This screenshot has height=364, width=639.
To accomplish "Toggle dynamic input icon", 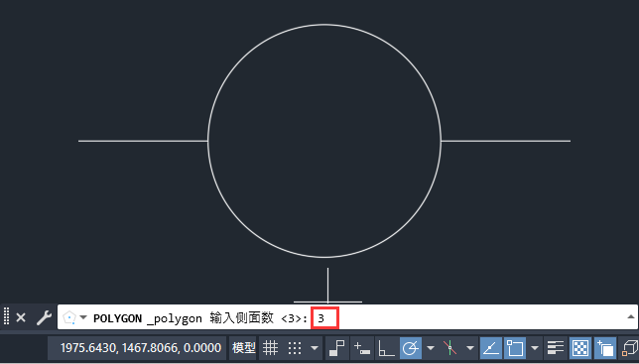I will tap(361, 348).
